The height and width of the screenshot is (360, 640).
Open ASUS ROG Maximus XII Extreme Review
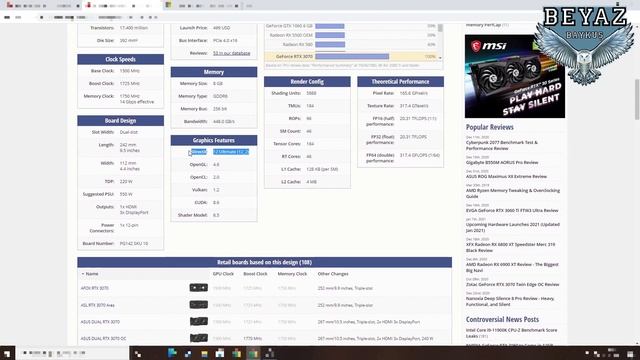click(506, 176)
